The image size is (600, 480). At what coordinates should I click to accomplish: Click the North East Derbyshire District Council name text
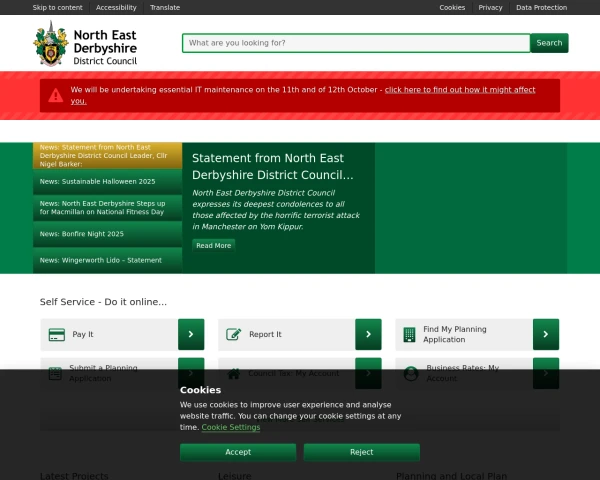click(x=105, y=47)
